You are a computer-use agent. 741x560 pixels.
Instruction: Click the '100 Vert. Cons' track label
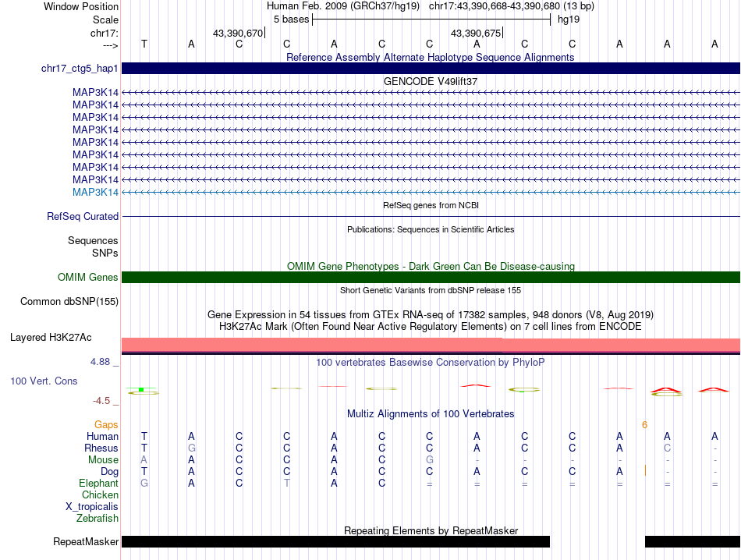(44, 381)
